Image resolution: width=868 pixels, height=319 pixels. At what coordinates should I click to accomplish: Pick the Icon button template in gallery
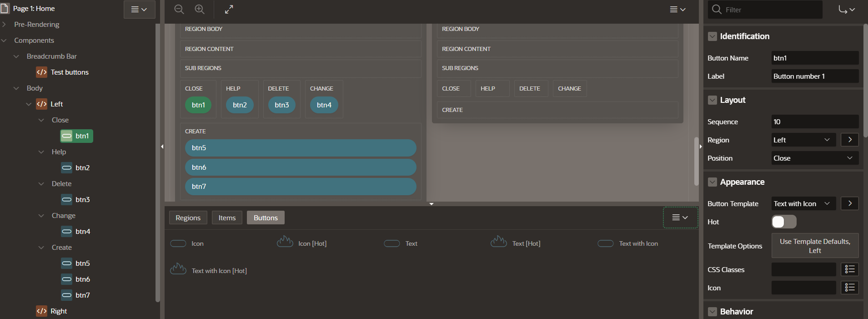coord(187,243)
